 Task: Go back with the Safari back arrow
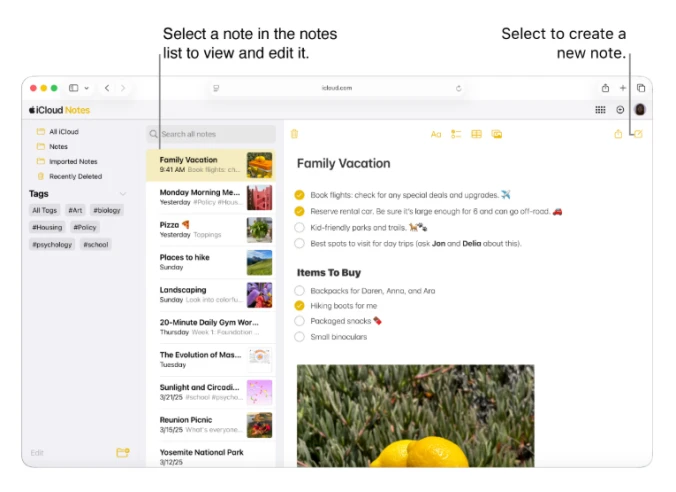tap(107, 88)
